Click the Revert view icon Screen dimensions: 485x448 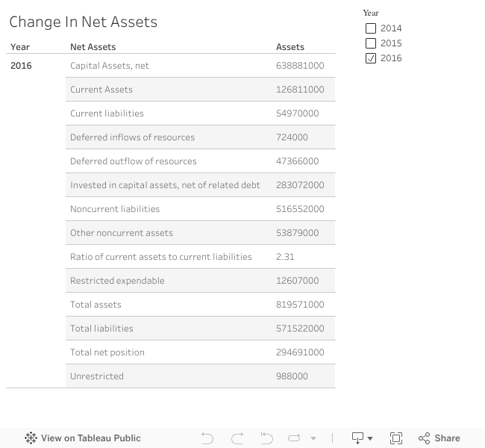pos(266,438)
